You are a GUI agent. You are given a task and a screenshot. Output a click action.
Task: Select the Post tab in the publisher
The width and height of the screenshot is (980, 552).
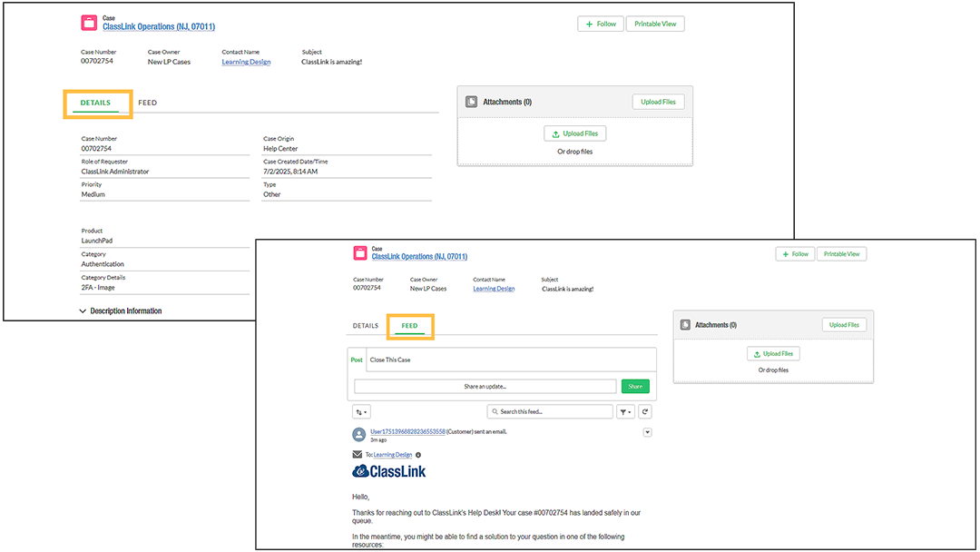coord(357,360)
